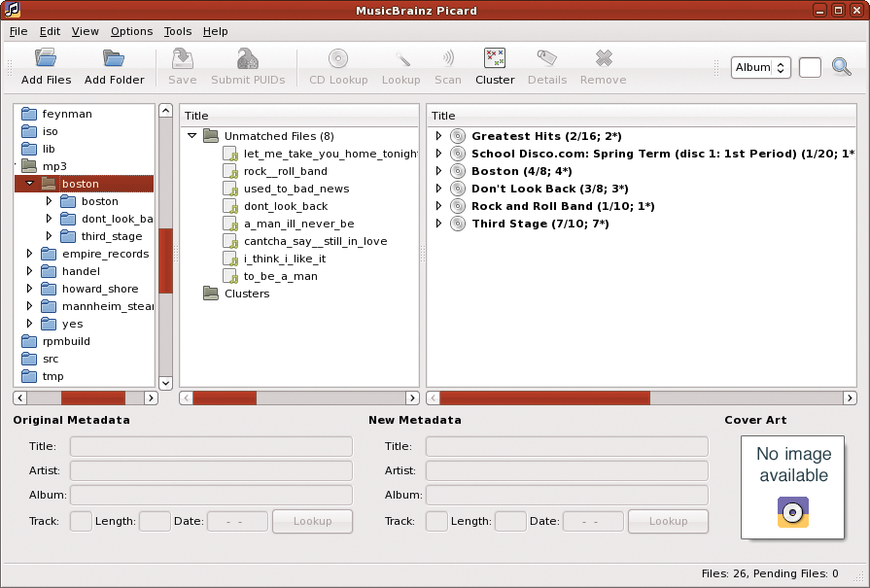The image size is (870, 588).
Task: Open the File menu
Action: click(18, 32)
